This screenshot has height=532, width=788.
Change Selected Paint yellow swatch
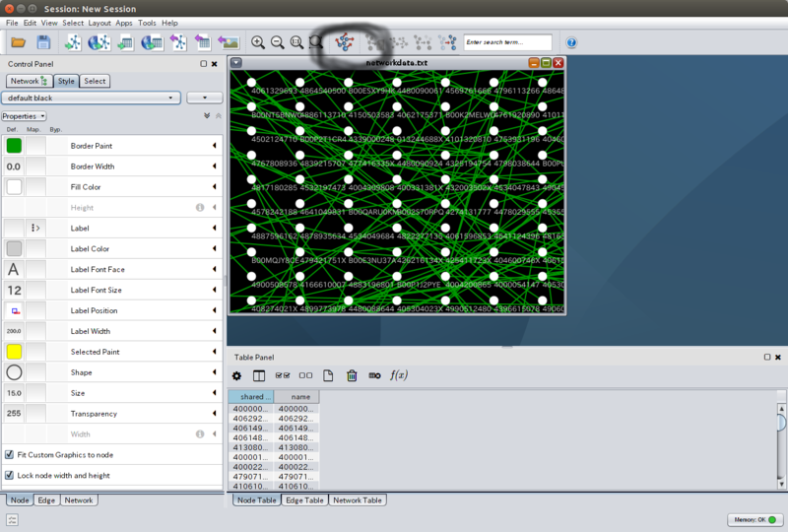click(14, 352)
